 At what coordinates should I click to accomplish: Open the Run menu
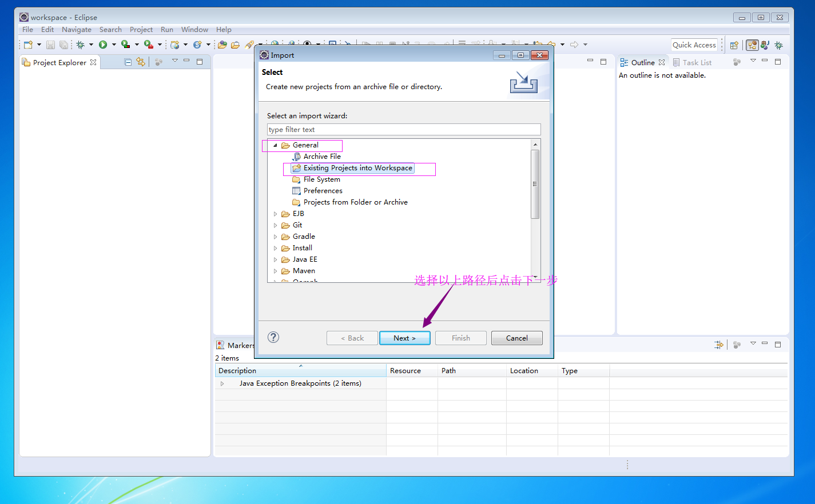pos(167,30)
